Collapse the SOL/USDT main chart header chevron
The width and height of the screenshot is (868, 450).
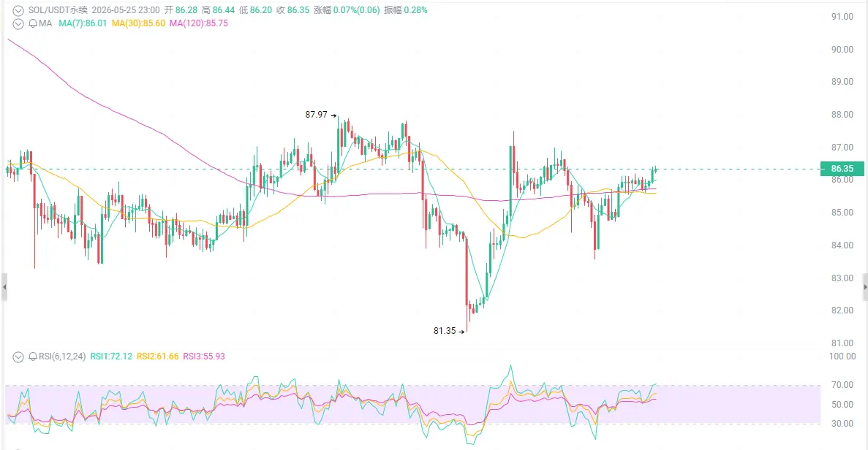pyautogui.click(x=18, y=10)
